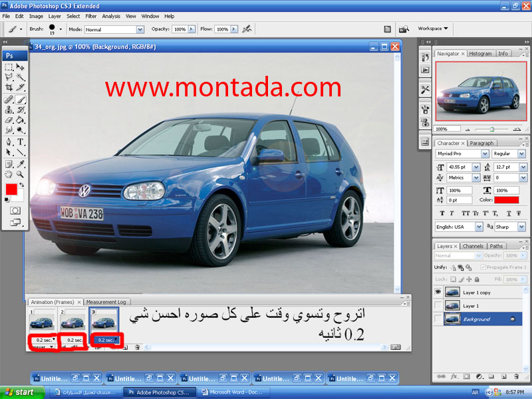Show the Layer 1 layer

click(x=438, y=305)
